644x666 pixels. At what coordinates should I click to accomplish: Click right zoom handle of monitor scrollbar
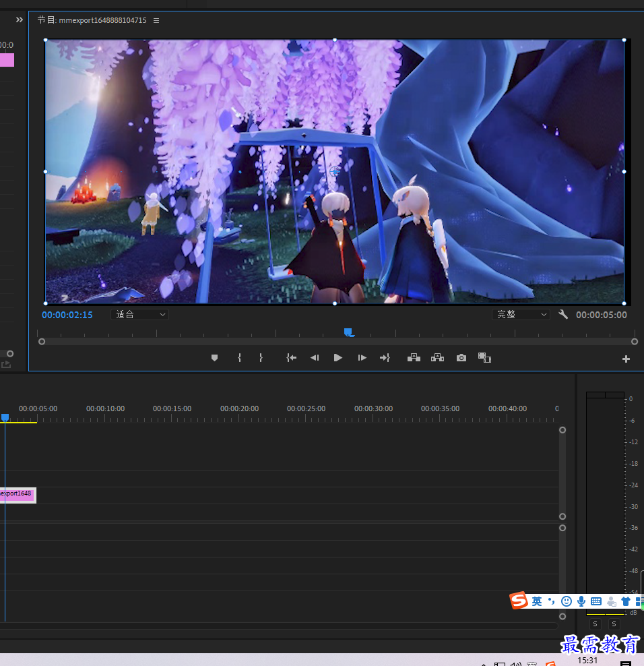[635, 342]
